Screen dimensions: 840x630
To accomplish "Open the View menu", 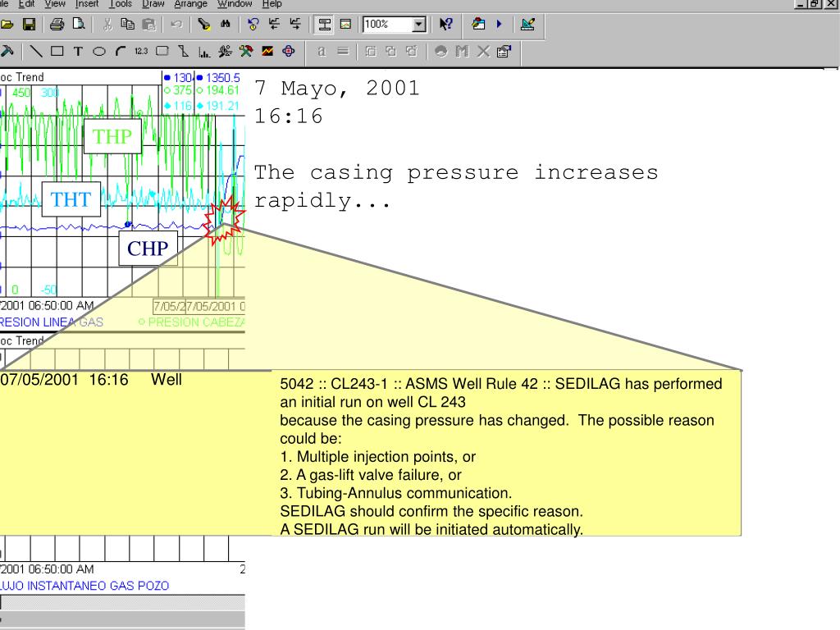I will (x=55, y=4).
